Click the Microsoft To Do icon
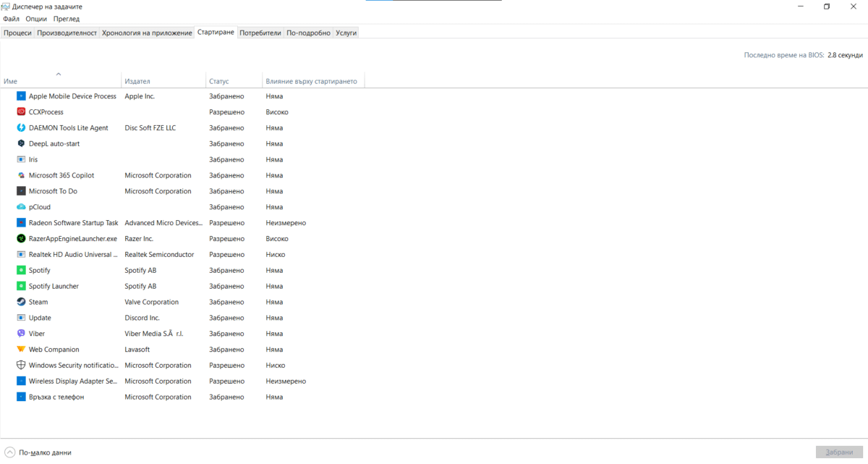Viewport: 868px width, 464px height. pyautogui.click(x=22, y=191)
